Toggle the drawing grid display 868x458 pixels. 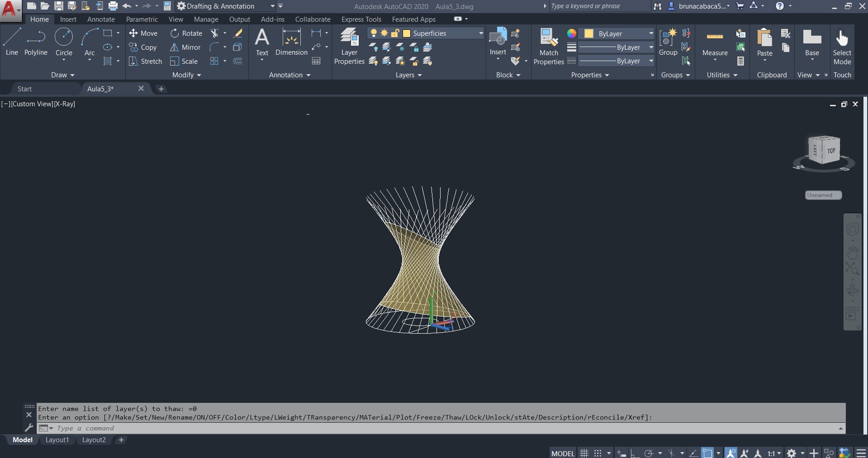[x=584, y=453]
